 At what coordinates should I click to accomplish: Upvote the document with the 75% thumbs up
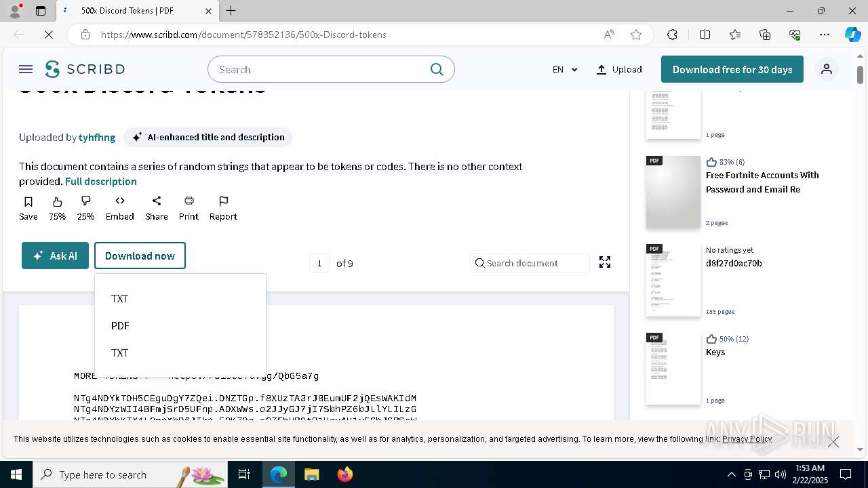point(58,209)
